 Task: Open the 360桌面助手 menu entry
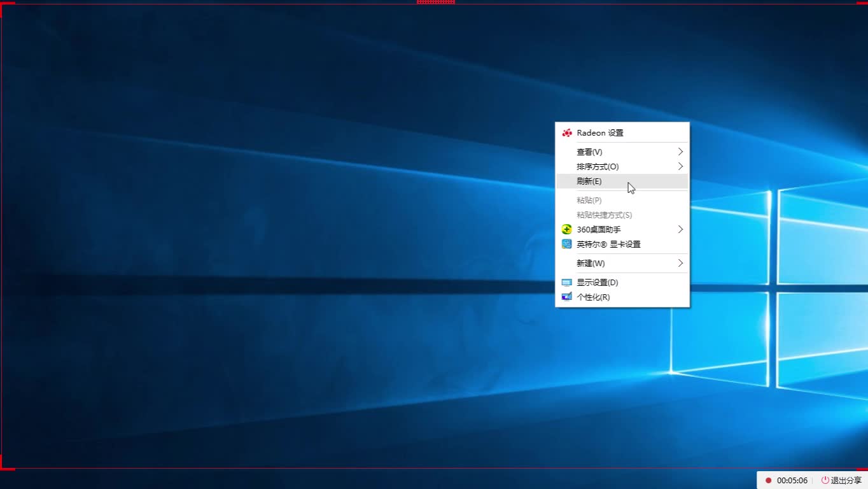point(622,230)
